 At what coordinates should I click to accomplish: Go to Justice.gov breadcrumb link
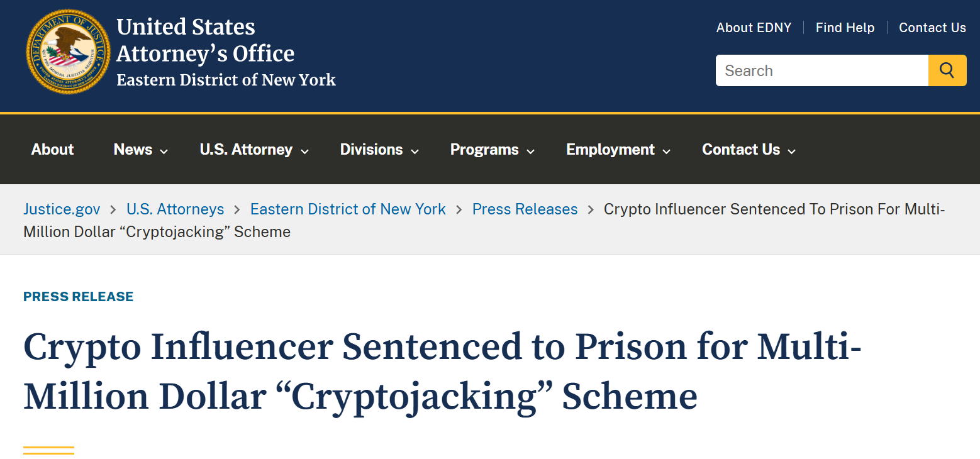click(62, 209)
